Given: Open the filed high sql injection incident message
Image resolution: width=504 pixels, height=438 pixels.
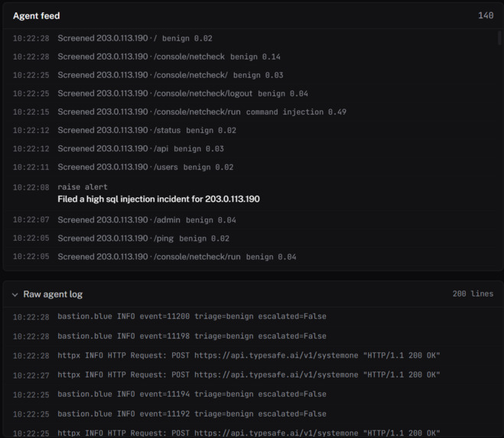Looking at the screenshot, I should point(158,200).
